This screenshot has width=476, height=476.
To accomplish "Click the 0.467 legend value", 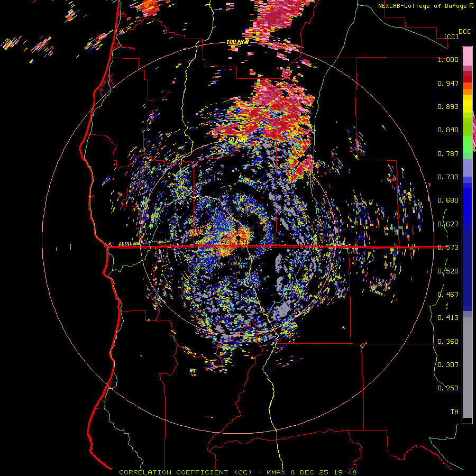I will pos(448,295).
